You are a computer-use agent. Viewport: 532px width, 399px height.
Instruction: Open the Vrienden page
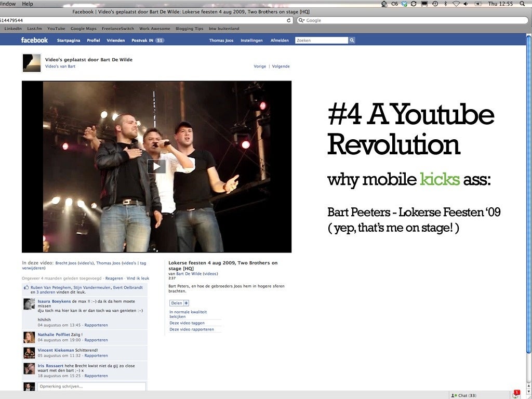[x=116, y=41]
